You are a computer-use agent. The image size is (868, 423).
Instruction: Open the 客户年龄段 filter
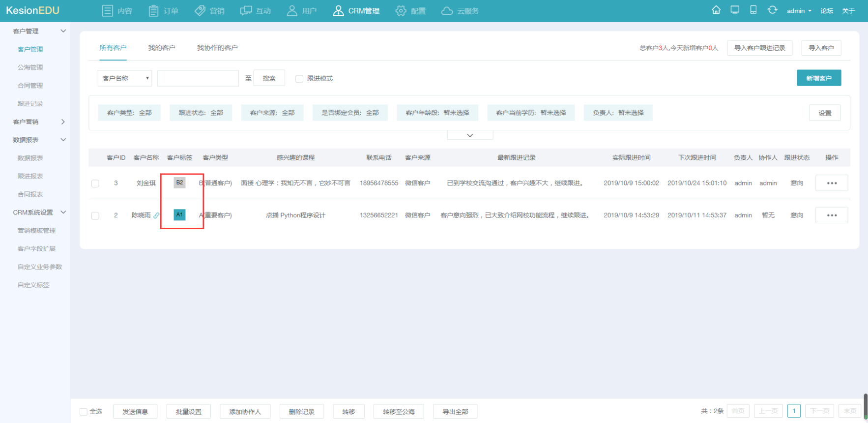pyautogui.click(x=437, y=113)
